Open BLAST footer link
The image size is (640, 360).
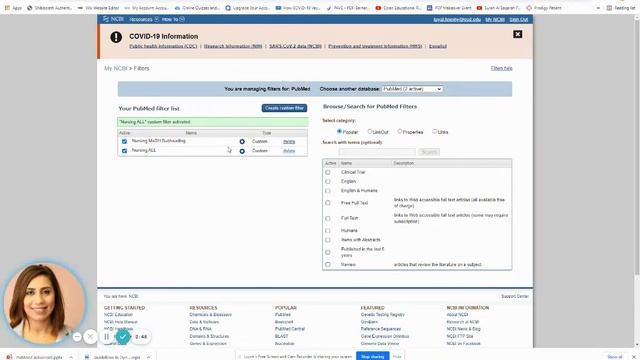coord(282,336)
